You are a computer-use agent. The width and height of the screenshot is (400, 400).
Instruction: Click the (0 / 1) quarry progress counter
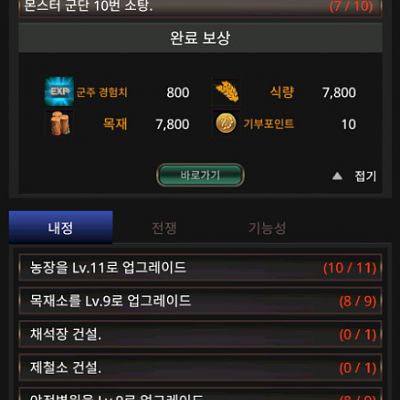[x=358, y=335]
